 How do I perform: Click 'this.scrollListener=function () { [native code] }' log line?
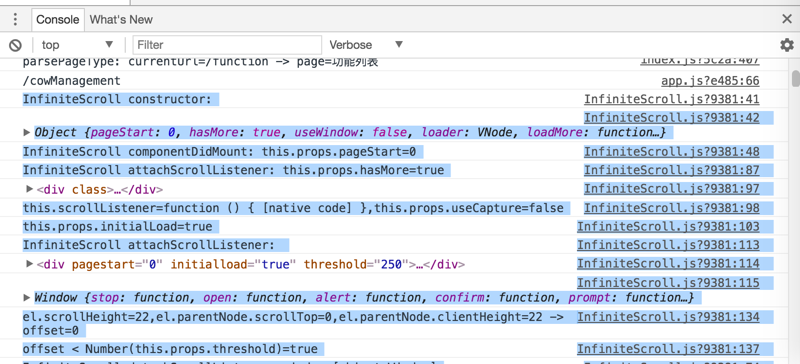click(293, 208)
